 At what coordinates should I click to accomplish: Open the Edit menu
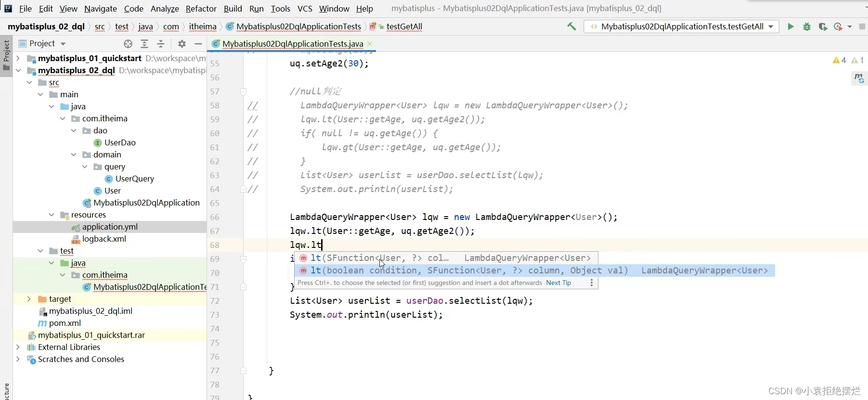click(46, 9)
